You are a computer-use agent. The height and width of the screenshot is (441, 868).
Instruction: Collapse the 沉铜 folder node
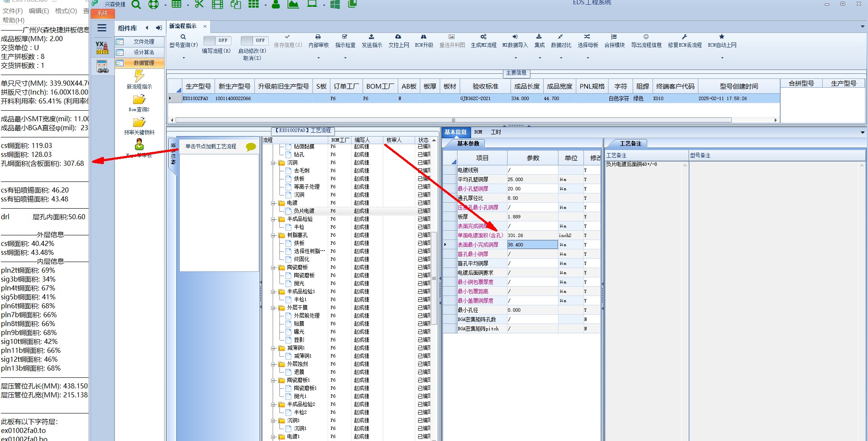(274, 163)
